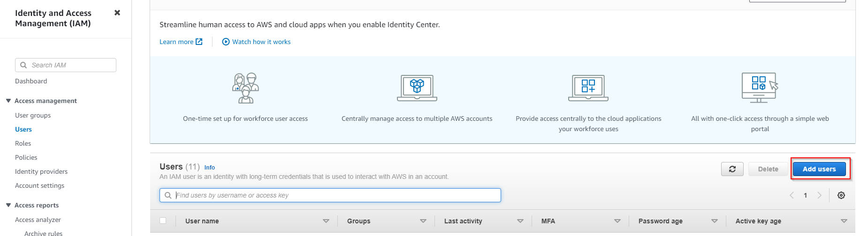This screenshot has width=868, height=236.
Task: Open the Learn more external link
Action: pyautogui.click(x=181, y=42)
